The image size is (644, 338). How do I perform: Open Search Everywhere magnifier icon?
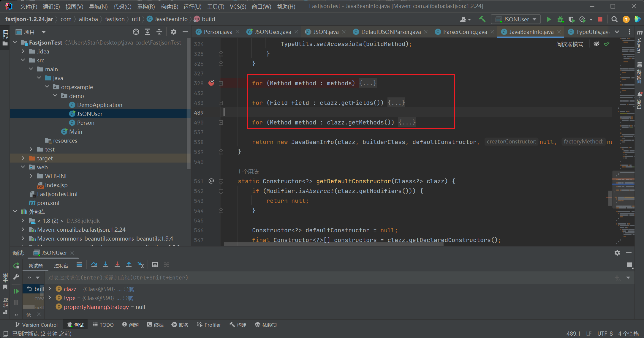614,19
